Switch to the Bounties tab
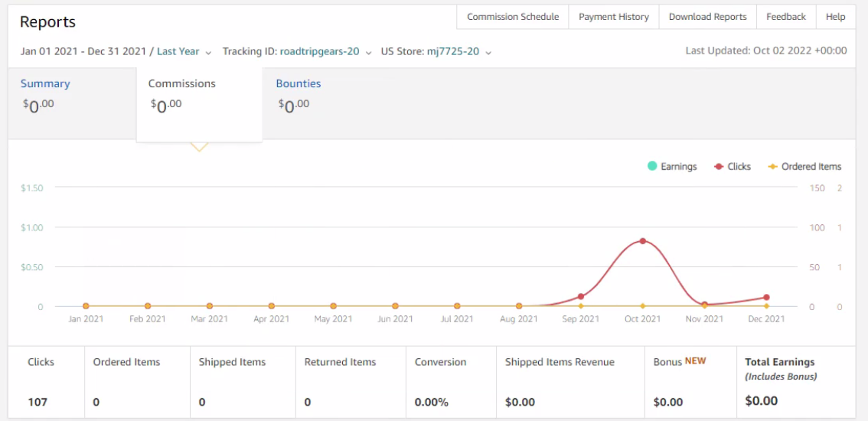 point(299,83)
